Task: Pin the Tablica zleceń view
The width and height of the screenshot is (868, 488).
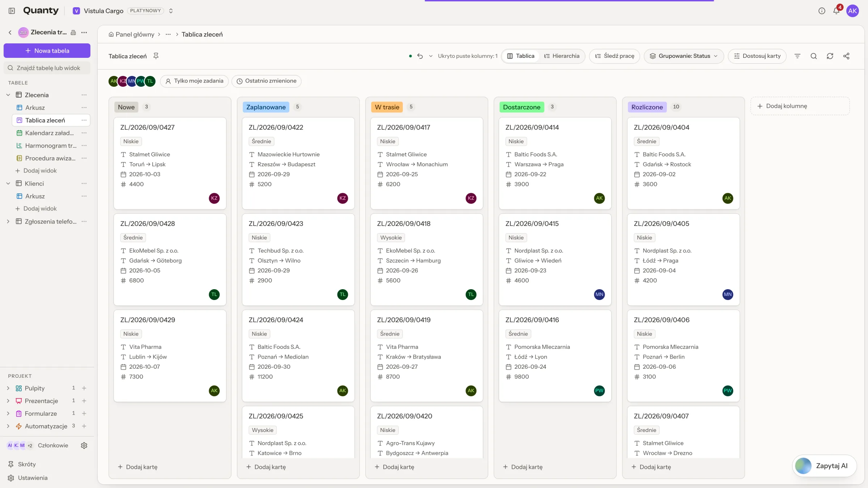Action: tap(156, 56)
